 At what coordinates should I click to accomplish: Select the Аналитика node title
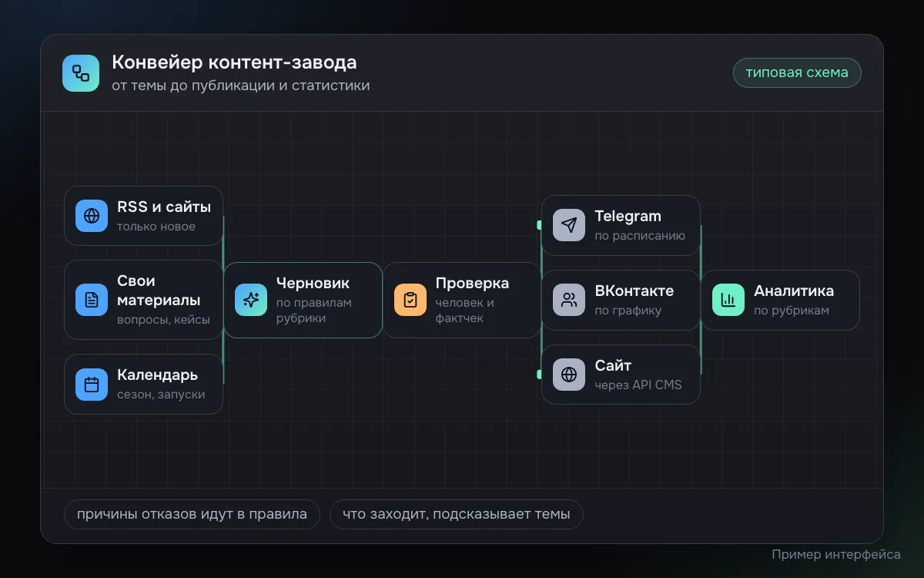point(794,291)
